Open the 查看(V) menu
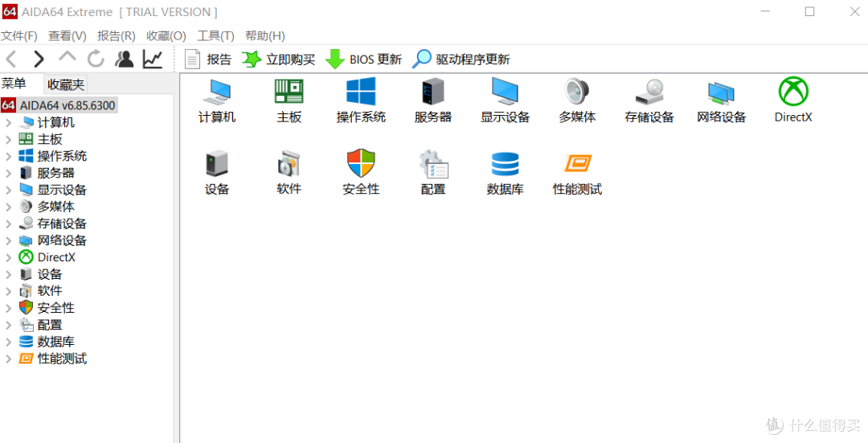This screenshot has height=443, width=868. pyautogui.click(x=68, y=36)
